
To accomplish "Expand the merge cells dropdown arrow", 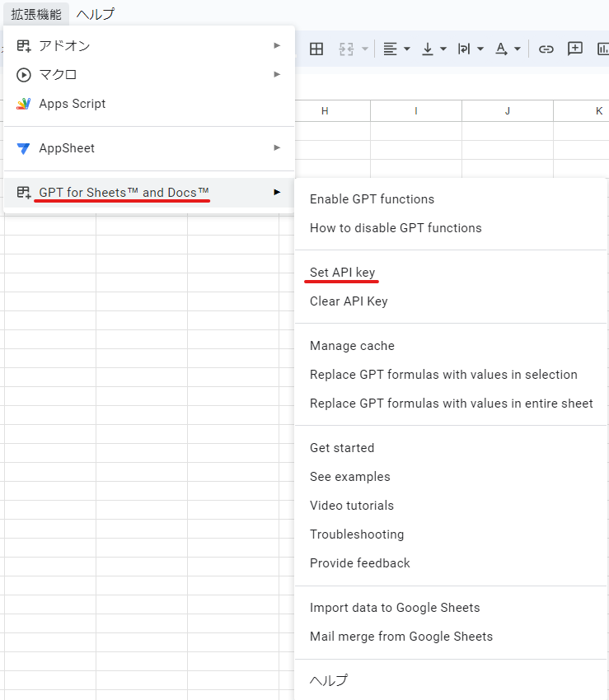I will click(x=365, y=49).
